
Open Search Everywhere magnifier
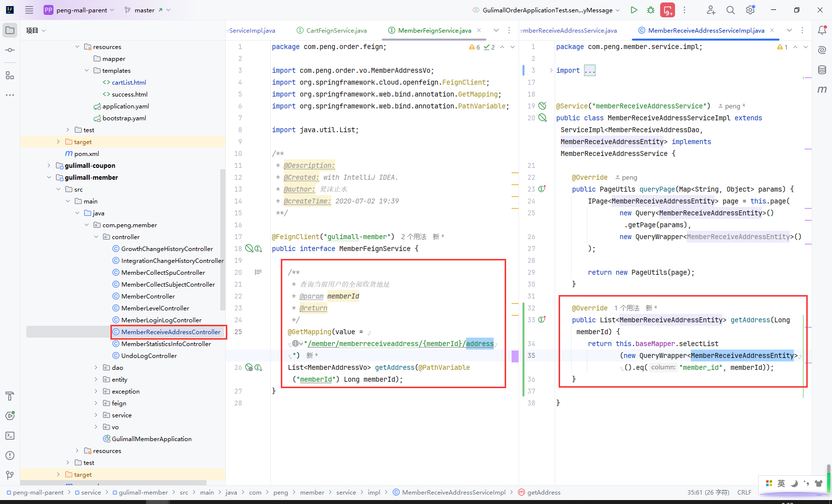pos(730,10)
